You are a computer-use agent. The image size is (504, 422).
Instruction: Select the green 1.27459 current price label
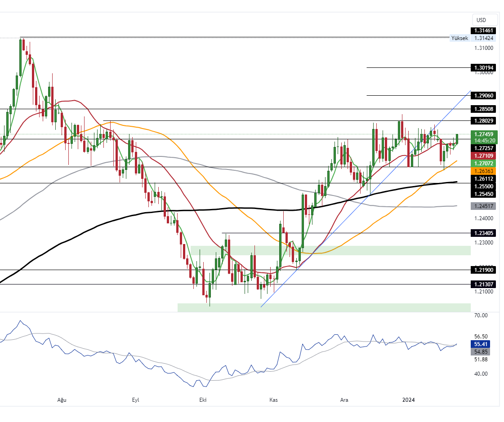(483, 134)
